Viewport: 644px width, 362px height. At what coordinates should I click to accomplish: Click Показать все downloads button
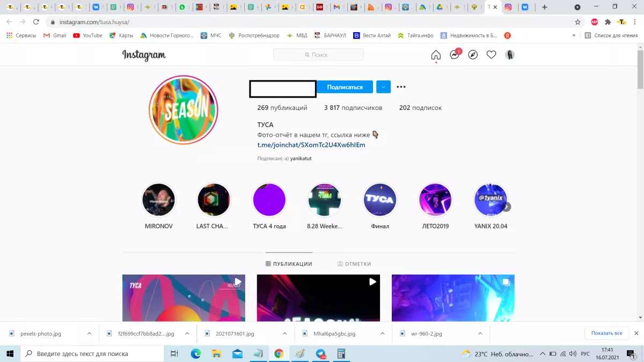[606, 333]
